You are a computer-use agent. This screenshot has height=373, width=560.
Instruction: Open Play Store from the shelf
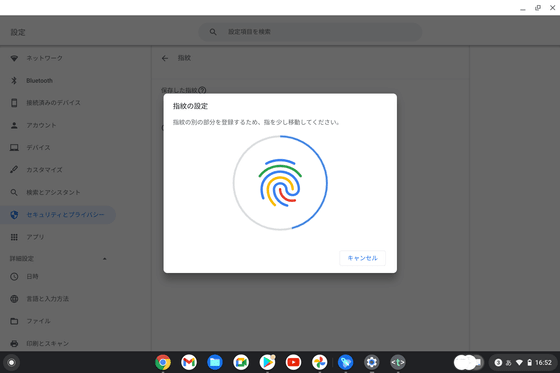click(267, 362)
